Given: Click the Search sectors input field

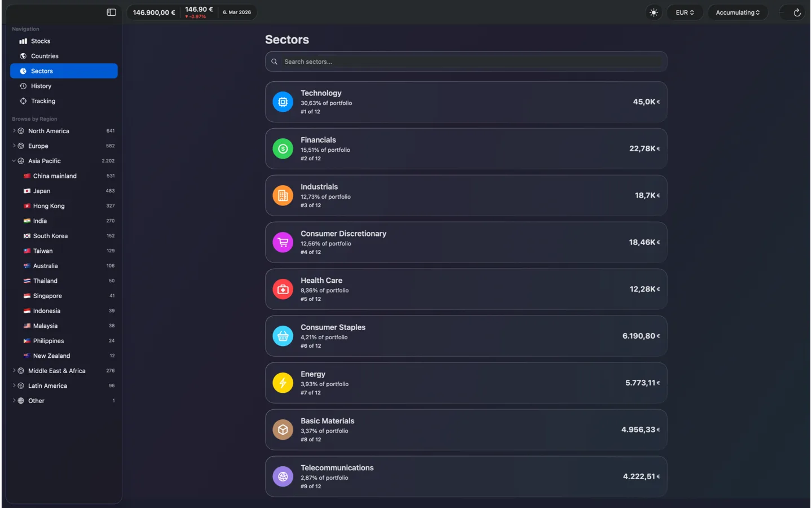Looking at the screenshot, I should [x=465, y=62].
